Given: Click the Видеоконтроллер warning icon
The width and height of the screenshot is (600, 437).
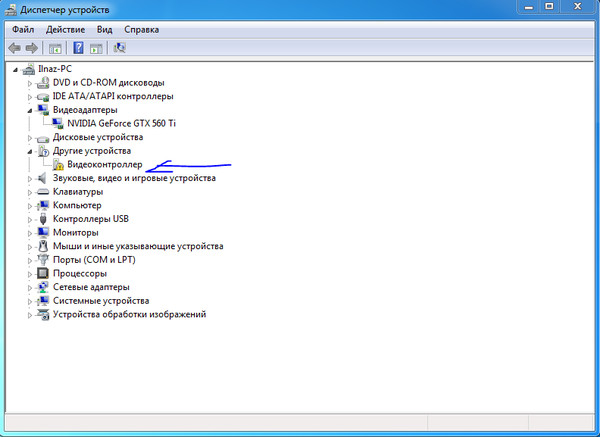Looking at the screenshot, I should 58,165.
